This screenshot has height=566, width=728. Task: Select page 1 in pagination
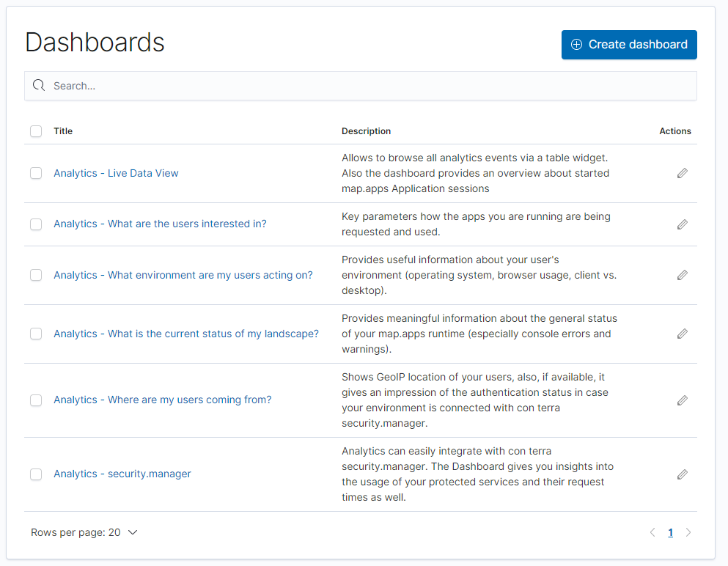pyautogui.click(x=670, y=532)
